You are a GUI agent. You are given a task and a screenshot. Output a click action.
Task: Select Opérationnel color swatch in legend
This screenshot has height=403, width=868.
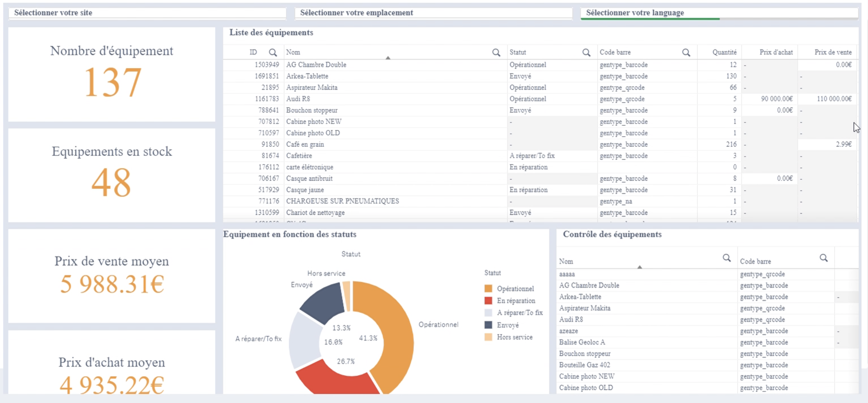point(488,289)
